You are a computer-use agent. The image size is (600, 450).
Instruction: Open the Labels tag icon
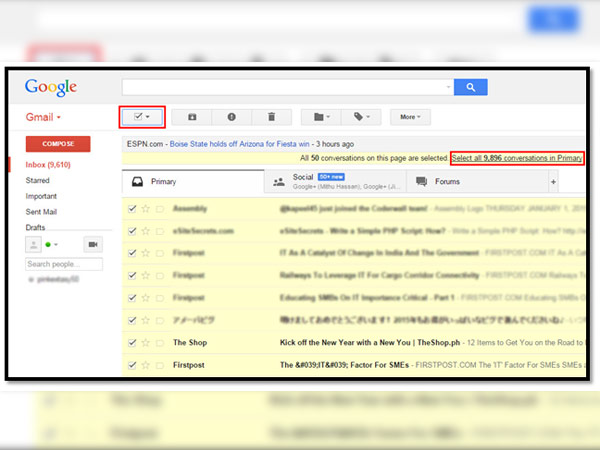[x=361, y=117]
